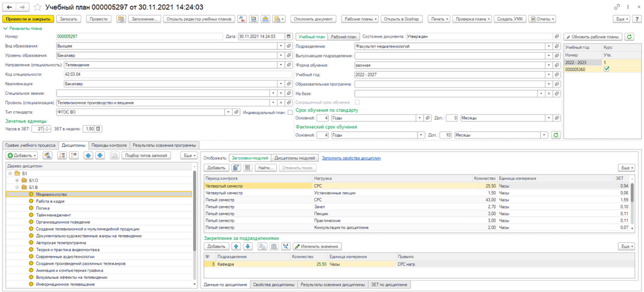Toggle the Индивидуальный план checkbox
Viewport: 644px width, 292px height.
click(x=290, y=112)
